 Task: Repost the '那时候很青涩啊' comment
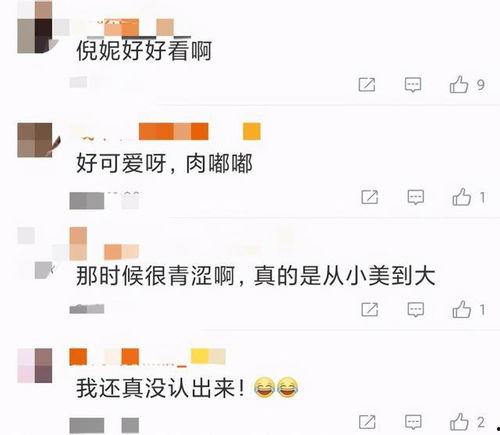pos(370,310)
